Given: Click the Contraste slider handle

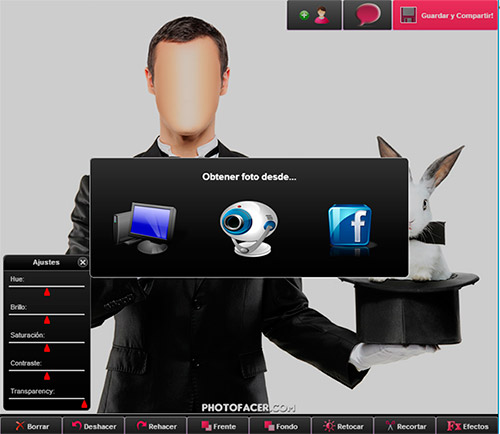Looking at the screenshot, I should (47, 376).
